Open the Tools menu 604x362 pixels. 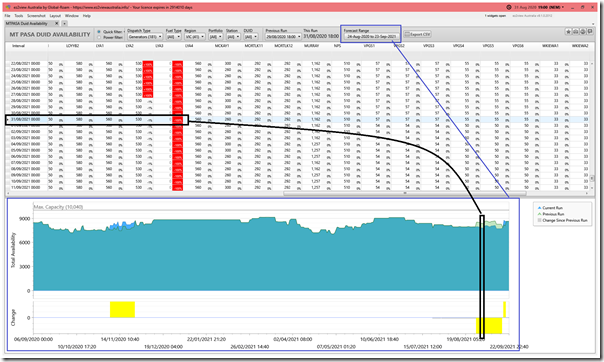(19, 16)
